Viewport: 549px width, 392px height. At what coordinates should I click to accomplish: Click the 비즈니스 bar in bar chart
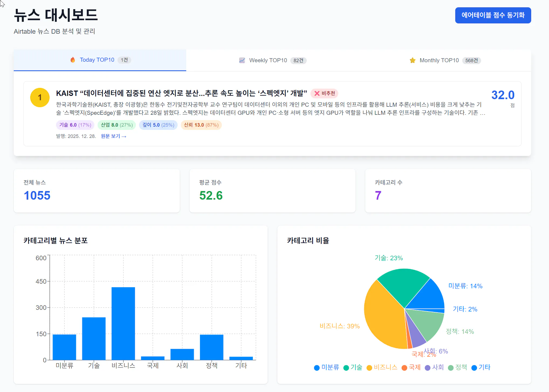123,324
